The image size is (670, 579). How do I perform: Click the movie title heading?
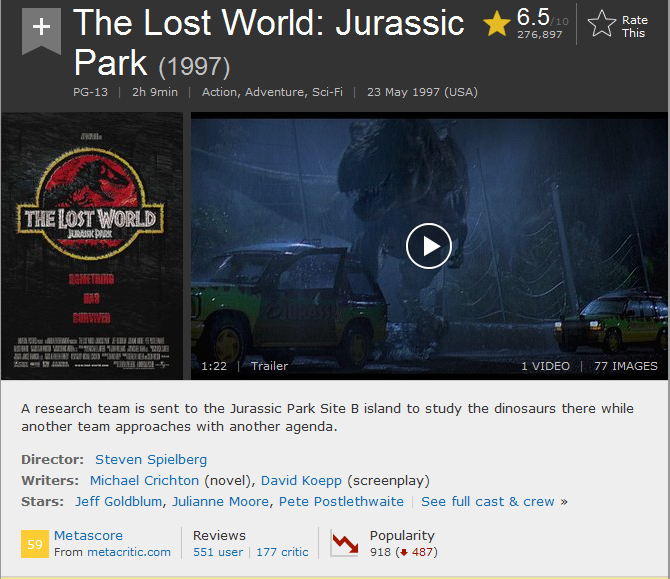(268, 43)
